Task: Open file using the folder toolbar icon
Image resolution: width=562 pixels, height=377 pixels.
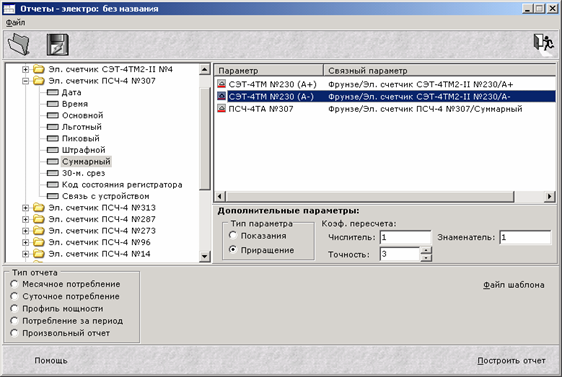Action: (19, 44)
